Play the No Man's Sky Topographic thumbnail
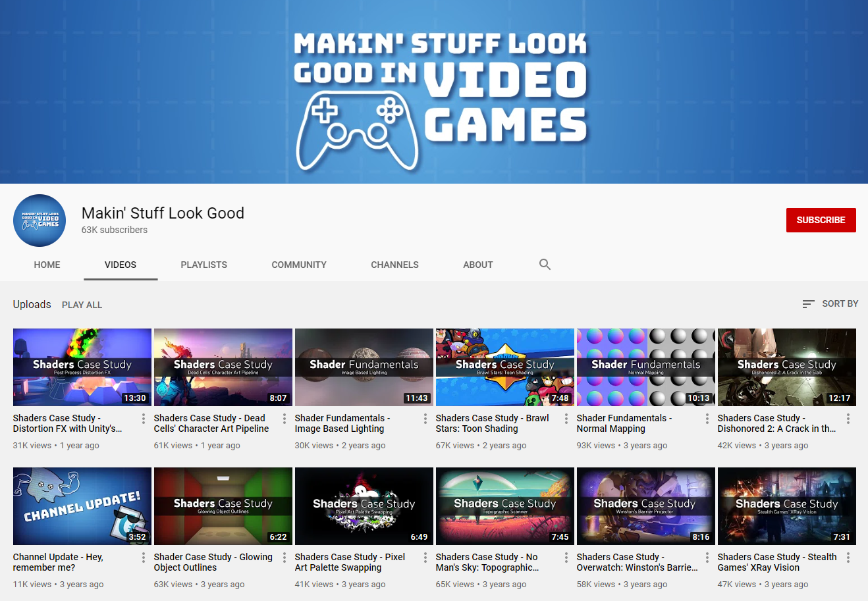Screen dimensions: 868x601 [505, 506]
